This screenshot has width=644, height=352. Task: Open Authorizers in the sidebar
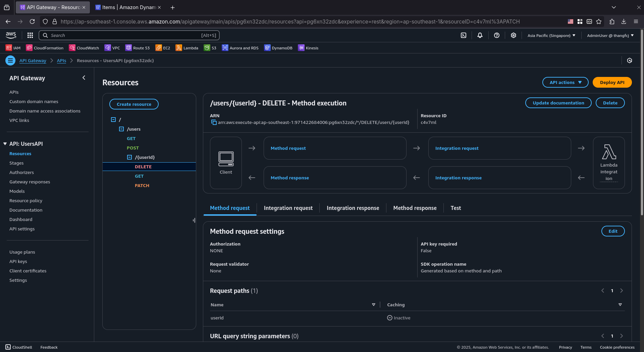coord(21,172)
